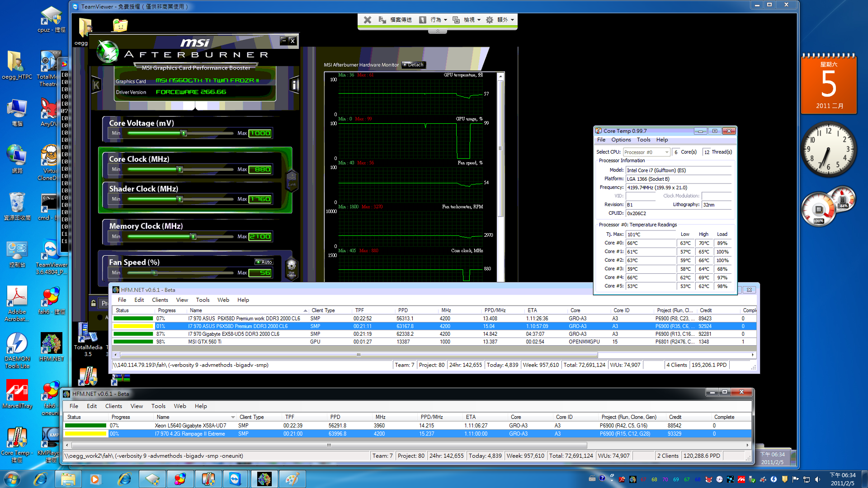The width and height of the screenshot is (868, 488).
Task: Click the Shader Clock slider handle
Action: tap(180, 199)
